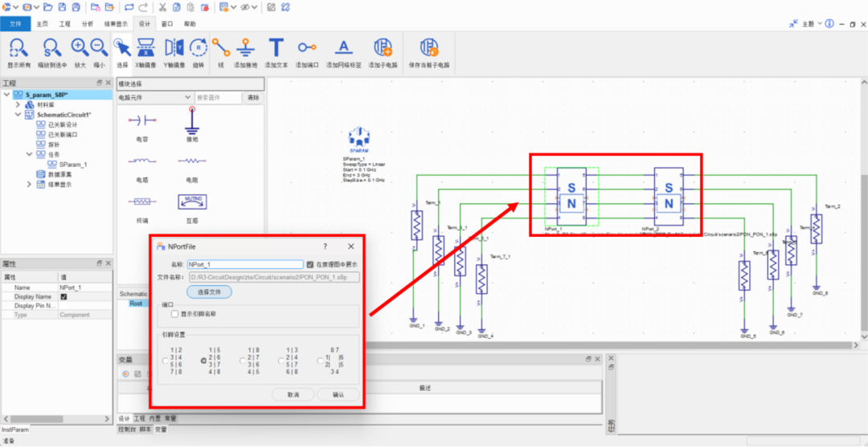The width and height of the screenshot is (868, 448).
Task: Apply Y轴镜像 mirror tool
Action: coord(174,53)
